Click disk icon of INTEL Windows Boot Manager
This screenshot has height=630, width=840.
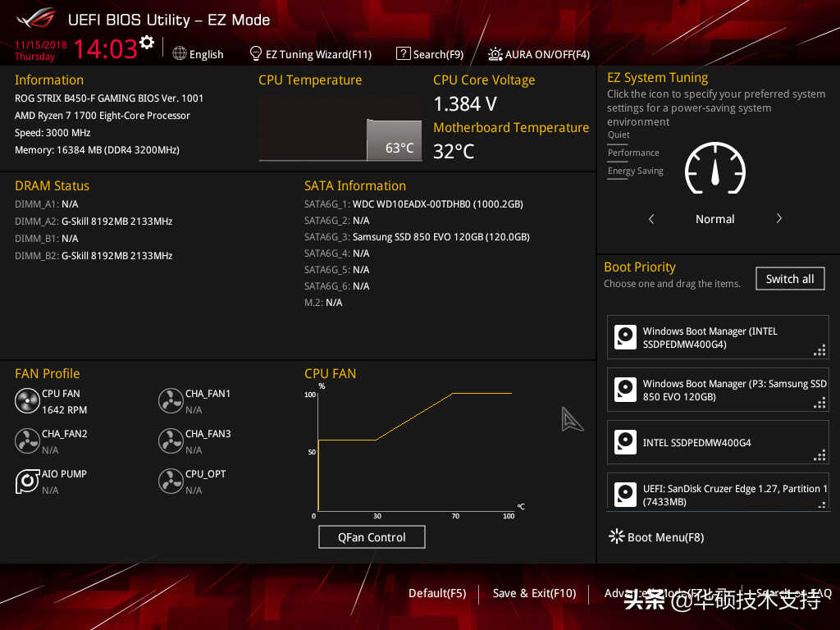coord(625,337)
